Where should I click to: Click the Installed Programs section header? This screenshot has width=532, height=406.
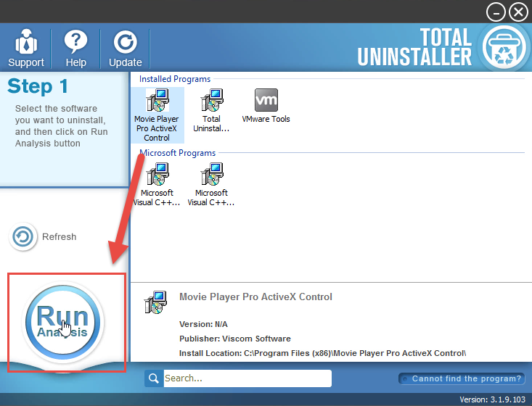coord(175,79)
